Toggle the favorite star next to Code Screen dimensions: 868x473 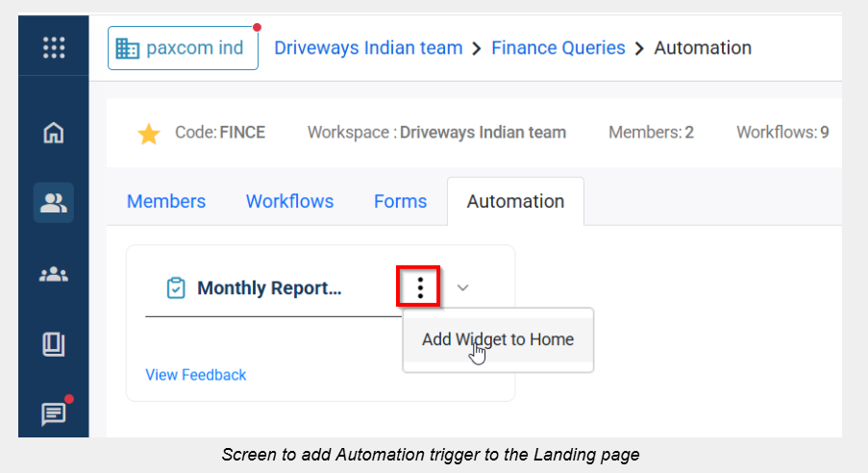[149, 133]
